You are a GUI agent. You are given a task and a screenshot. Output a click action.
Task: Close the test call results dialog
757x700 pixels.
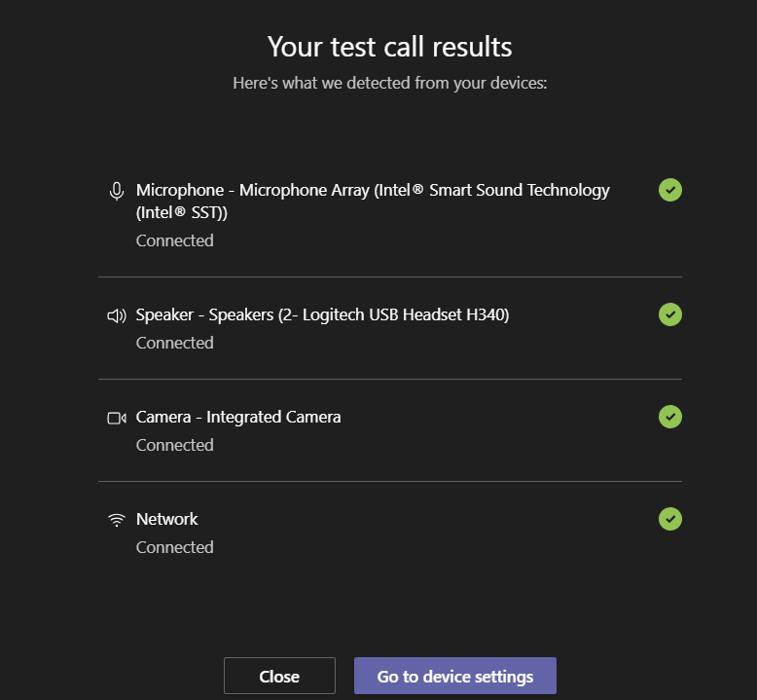click(279, 676)
